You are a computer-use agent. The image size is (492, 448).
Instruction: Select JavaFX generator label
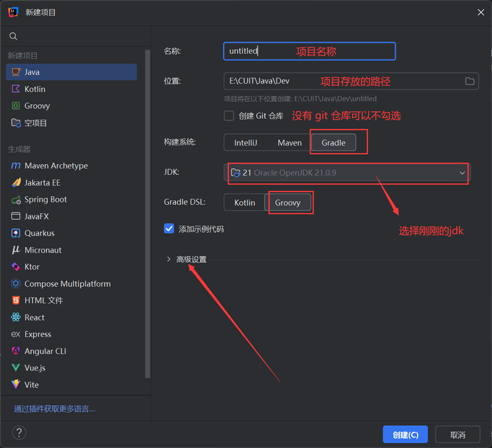pos(36,217)
